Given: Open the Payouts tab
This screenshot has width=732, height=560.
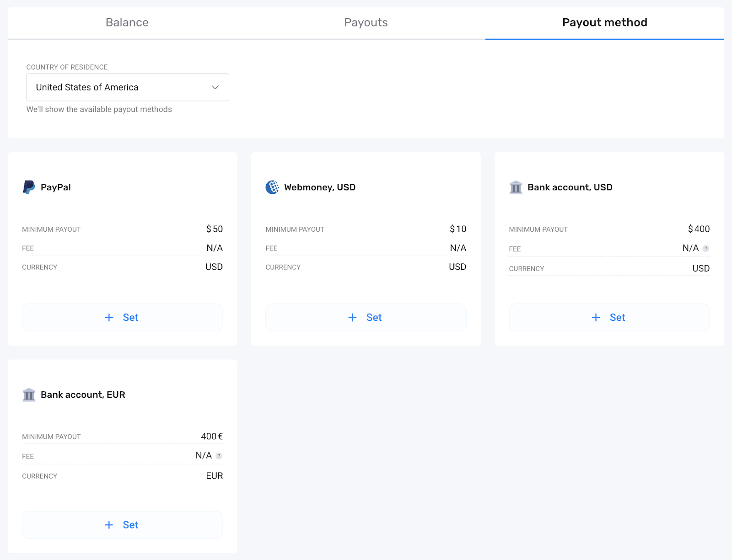Looking at the screenshot, I should [366, 22].
